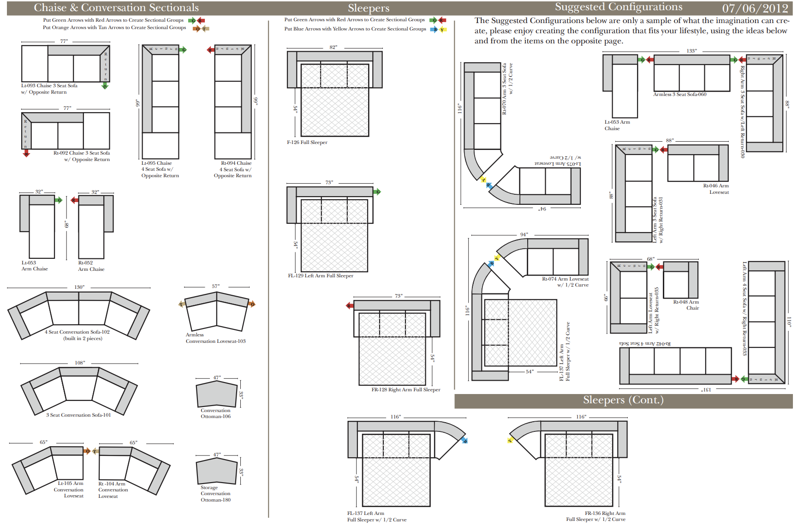Click the 07/06/2012 date in the header

coord(755,8)
